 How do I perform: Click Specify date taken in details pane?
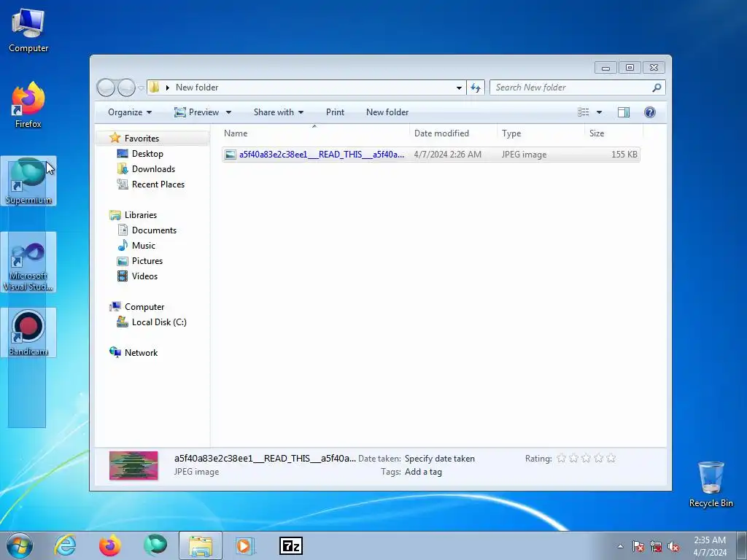(x=439, y=459)
